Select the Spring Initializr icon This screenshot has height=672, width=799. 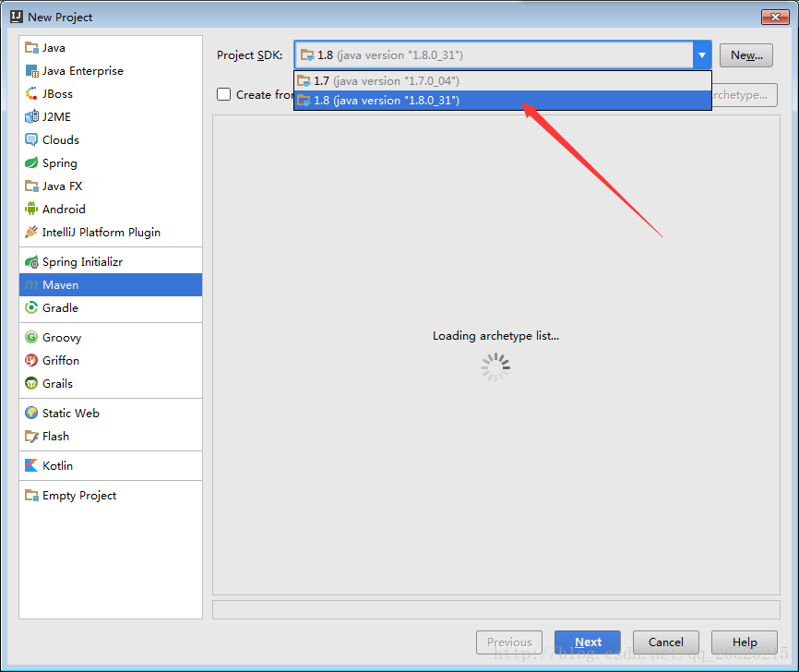point(31,262)
